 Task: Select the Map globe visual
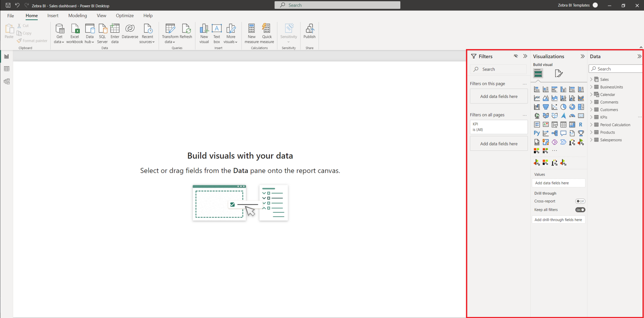(x=537, y=116)
